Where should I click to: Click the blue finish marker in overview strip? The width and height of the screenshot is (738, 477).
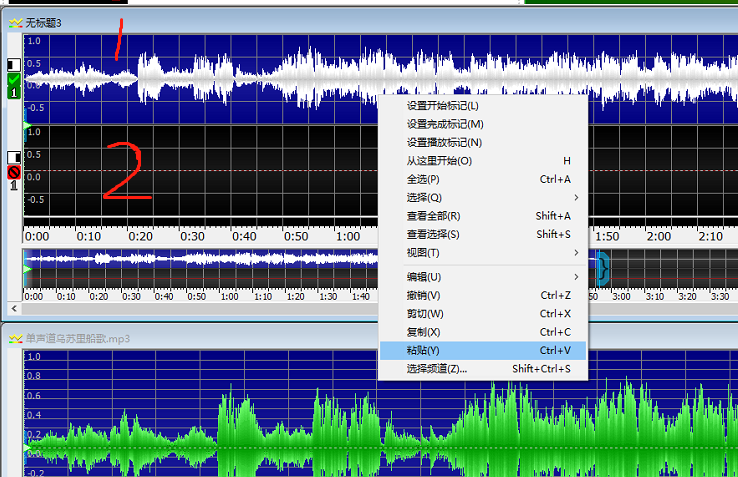(603, 267)
